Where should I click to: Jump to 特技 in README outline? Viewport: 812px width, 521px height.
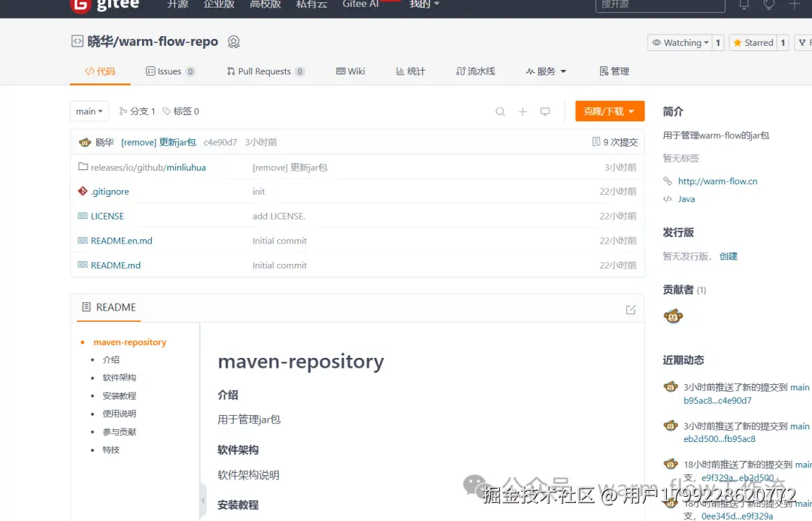pos(111,450)
